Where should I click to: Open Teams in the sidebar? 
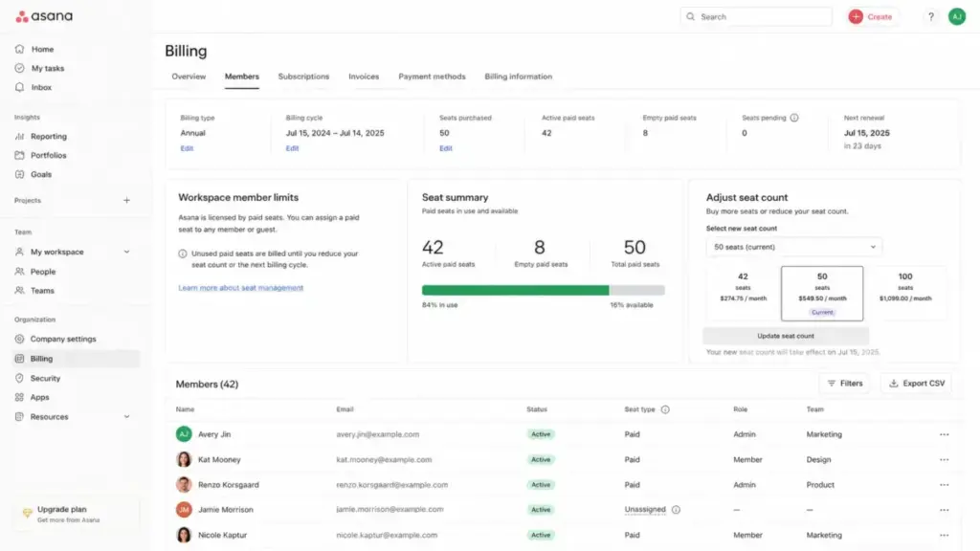click(42, 291)
